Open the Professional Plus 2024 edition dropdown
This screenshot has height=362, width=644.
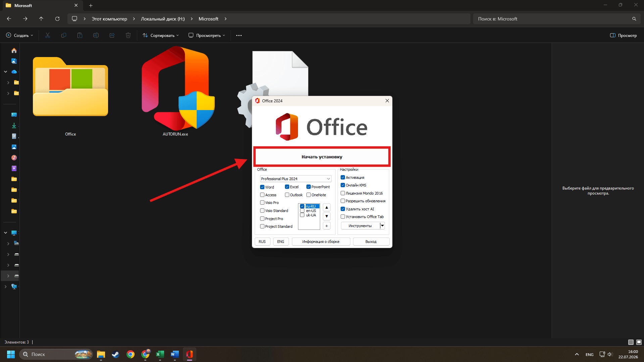pyautogui.click(x=295, y=179)
